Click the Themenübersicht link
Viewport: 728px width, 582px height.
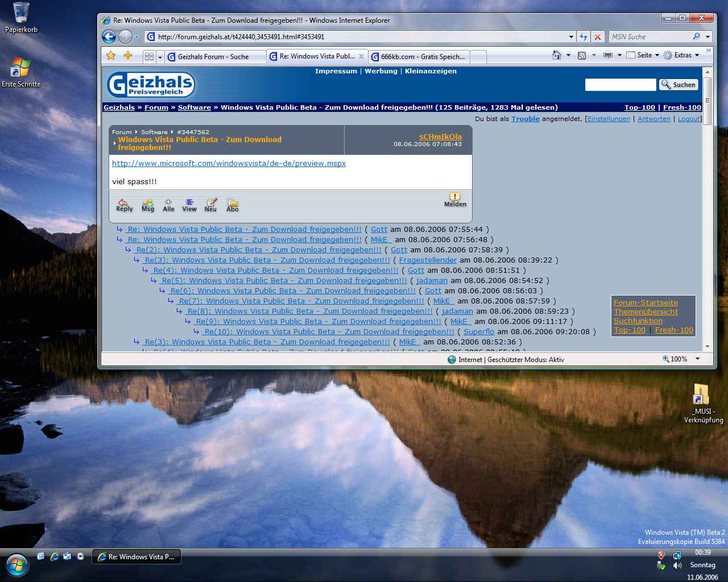point(646,312)
